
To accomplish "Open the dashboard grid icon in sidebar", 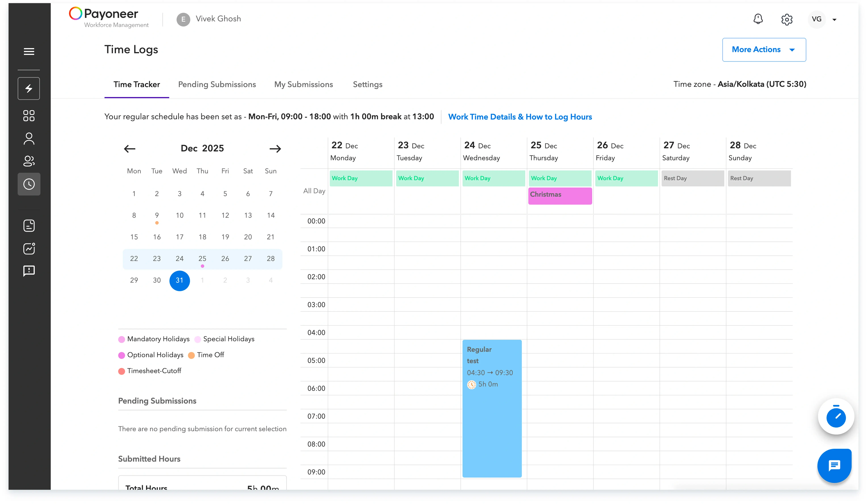I will click(29, 116).
